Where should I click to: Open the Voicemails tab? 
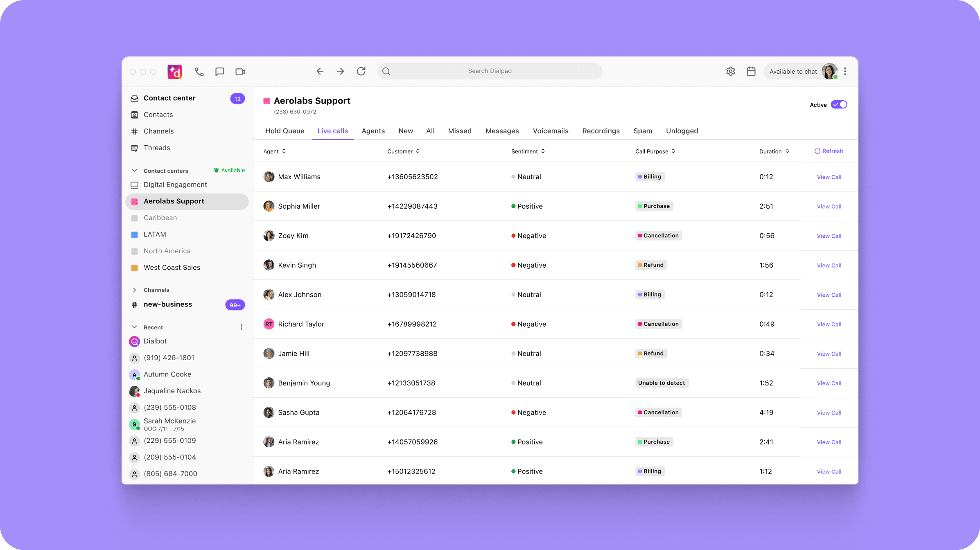(x=550, y=131)
